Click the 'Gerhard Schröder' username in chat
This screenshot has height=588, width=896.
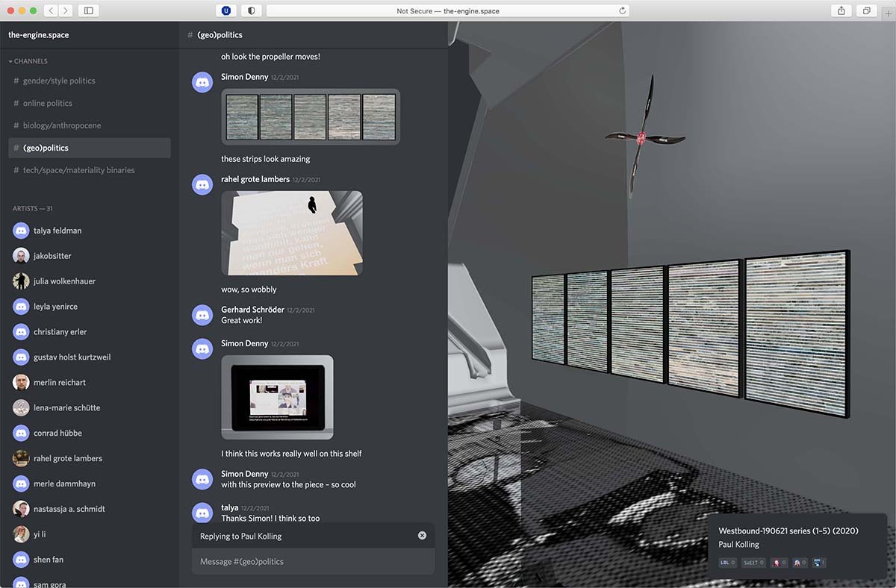point(252,310)
